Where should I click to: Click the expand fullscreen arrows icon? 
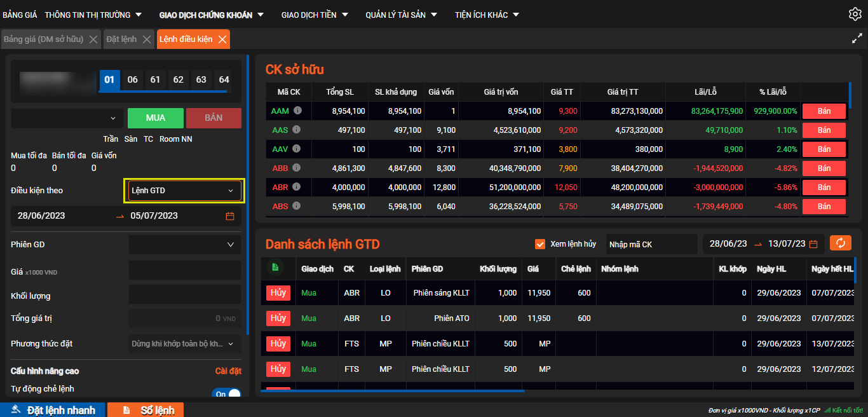click(857, 39)
